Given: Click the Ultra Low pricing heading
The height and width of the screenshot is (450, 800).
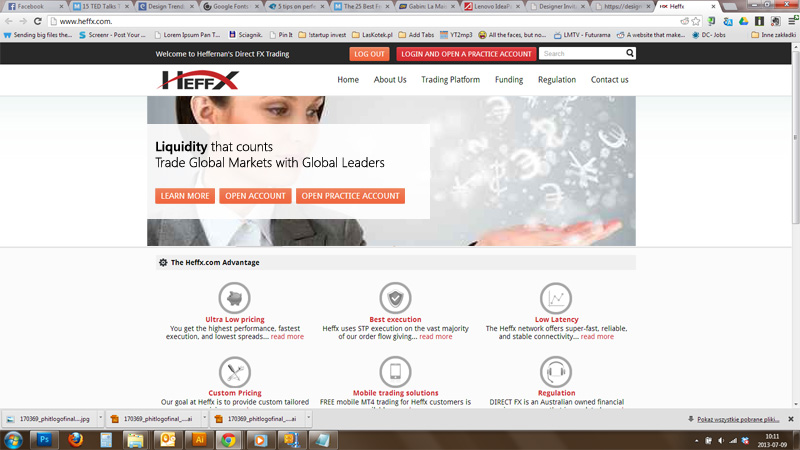Looking at the screenshot, I should tap(235, 319).
